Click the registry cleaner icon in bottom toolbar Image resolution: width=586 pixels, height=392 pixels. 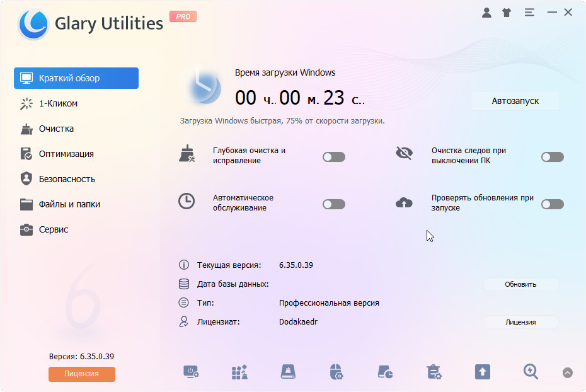click(239, 372)
